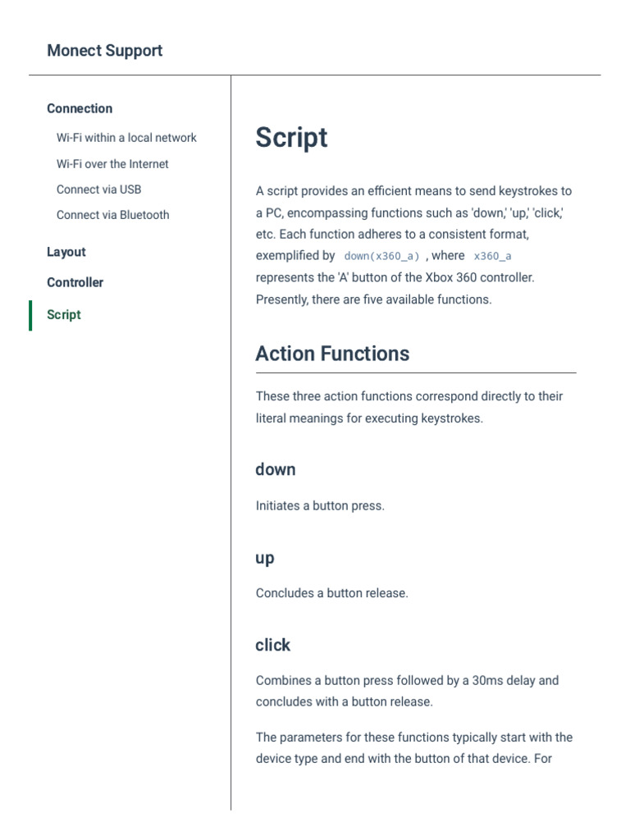
Task: Open Wi-Fi within a local network page
Action: (126, 138)
